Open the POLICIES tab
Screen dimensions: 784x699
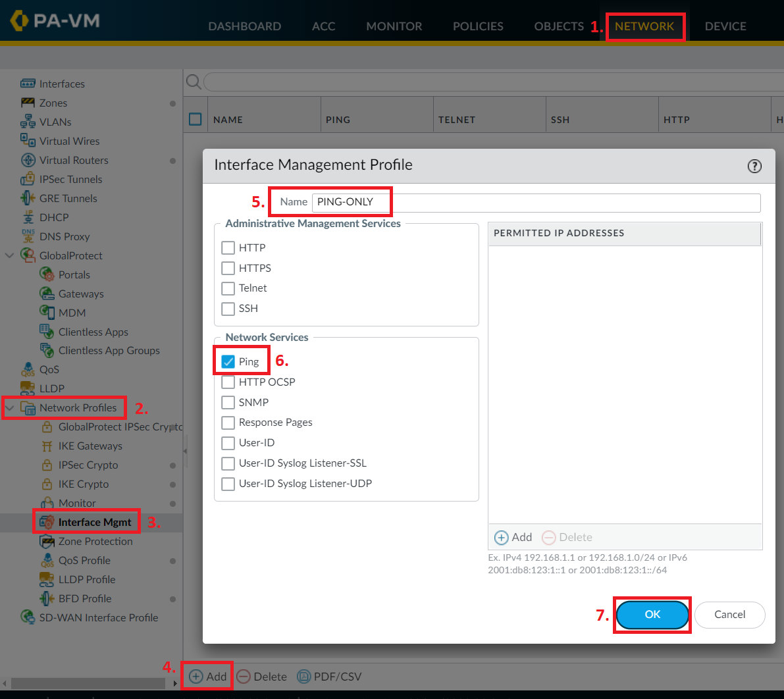point(478,26)
